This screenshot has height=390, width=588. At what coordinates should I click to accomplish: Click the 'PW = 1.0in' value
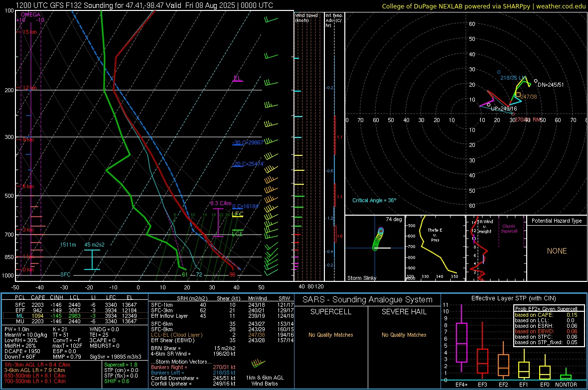(x=17, y=329)
